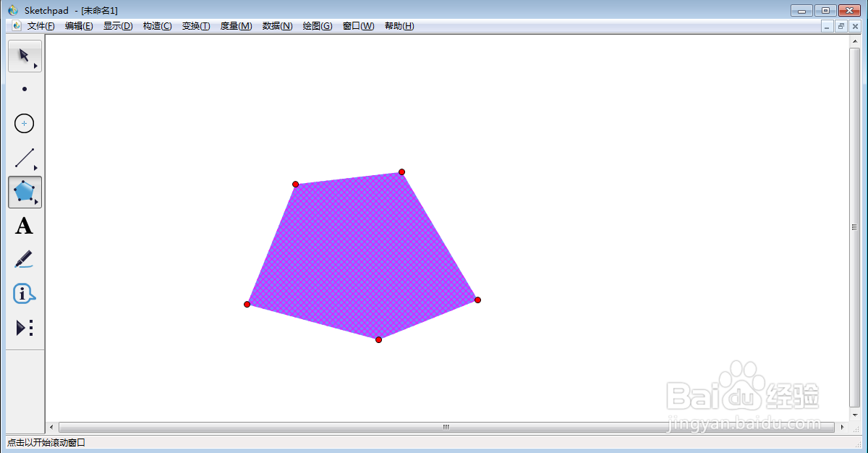Click the horizontal scrollbar thumb

446,428
